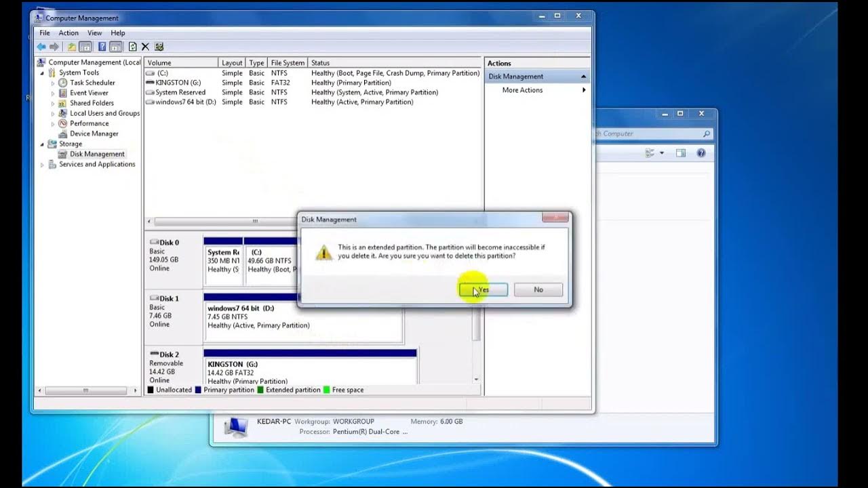Click the Event Viewer icon
This screenshot has height=488, width=868.
(63, 93)
